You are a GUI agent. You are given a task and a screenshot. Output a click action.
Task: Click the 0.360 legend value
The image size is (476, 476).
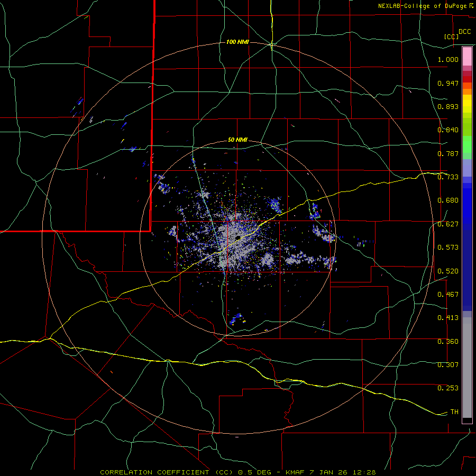click(448, 342)
